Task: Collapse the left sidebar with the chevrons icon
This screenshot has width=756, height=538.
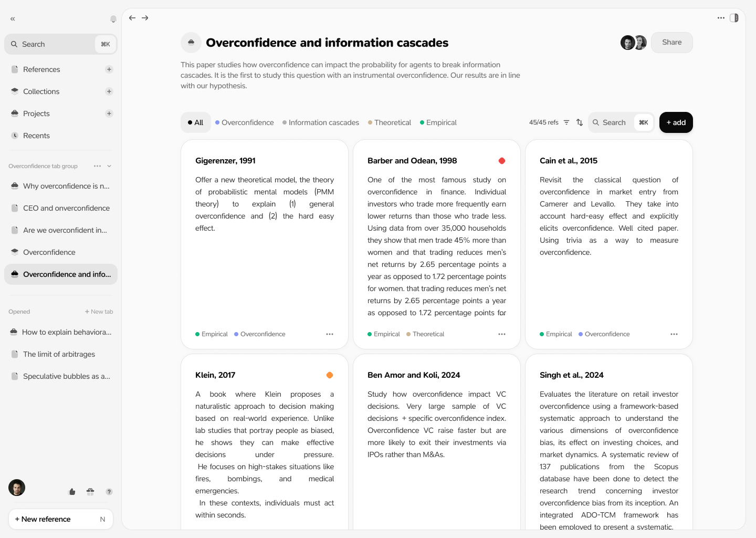Action: pyautogui.click(x=12, y=19)
